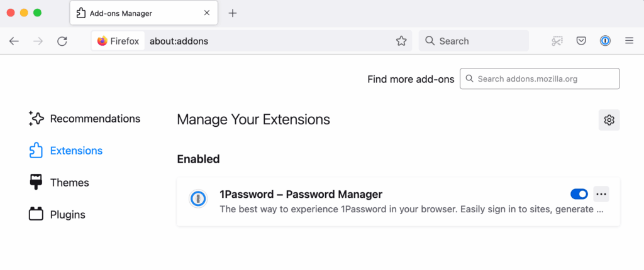Click the 1Password – Password Manager title
This screenshot has height=270, width=644.
click(x=301, y=194)
